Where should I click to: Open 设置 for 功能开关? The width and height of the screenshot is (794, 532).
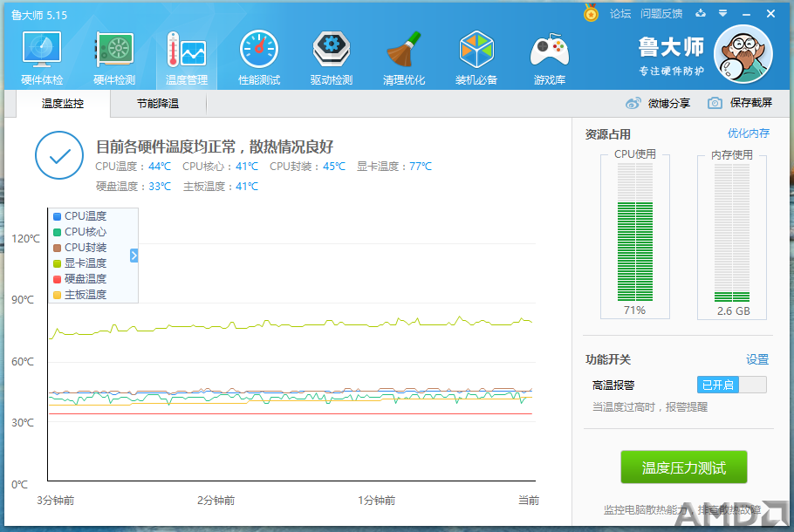757,360
